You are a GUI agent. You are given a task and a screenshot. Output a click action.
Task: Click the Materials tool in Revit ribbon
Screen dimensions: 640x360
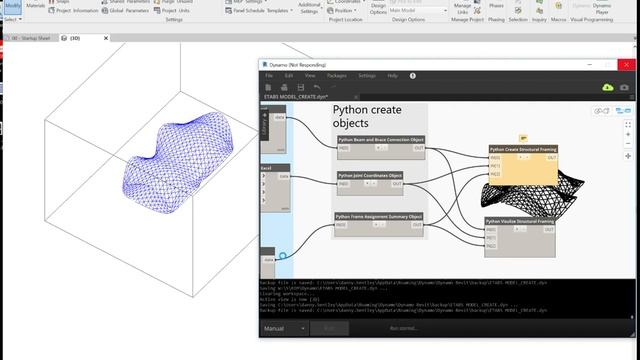[x=36, y=5]
